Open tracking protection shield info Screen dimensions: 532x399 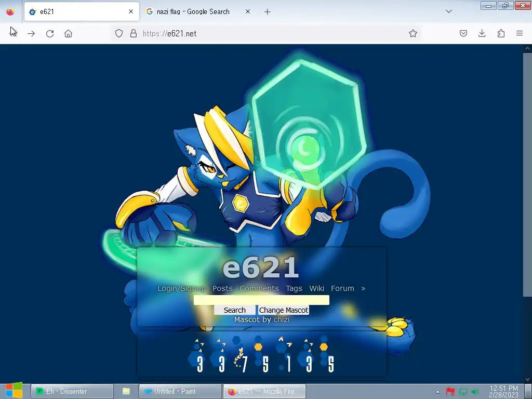119,33
